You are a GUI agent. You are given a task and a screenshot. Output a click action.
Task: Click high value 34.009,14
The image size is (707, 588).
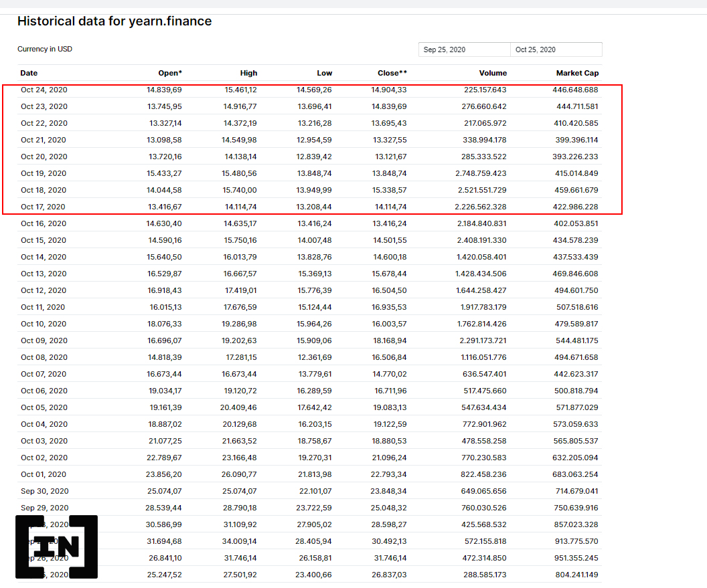[x=240, y=541]
